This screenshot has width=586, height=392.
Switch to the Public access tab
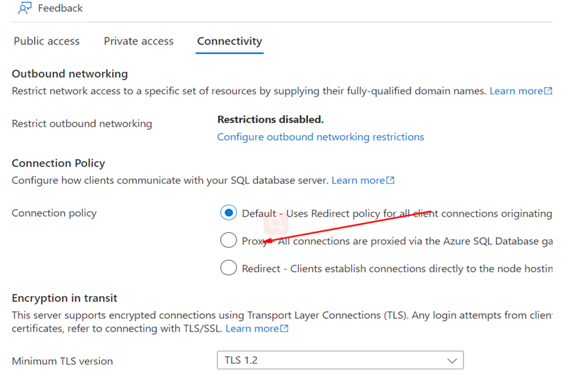point(46,41)
